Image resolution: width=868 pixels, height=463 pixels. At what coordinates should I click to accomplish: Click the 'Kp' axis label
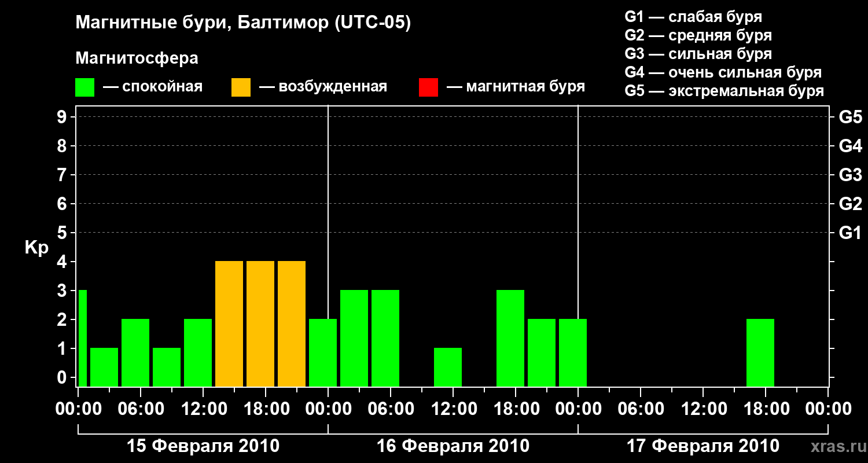point(36,248)
